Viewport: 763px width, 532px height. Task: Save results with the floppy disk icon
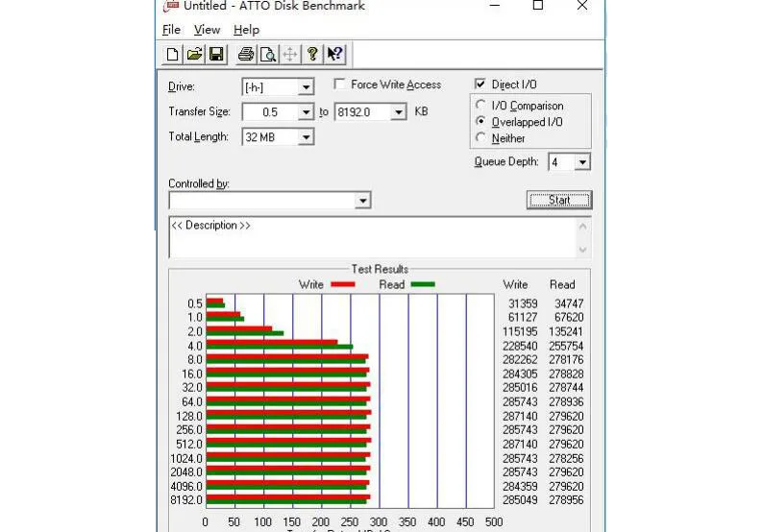pos(216,54)
